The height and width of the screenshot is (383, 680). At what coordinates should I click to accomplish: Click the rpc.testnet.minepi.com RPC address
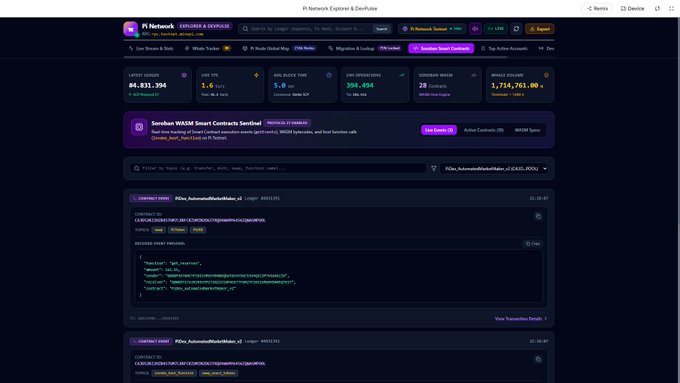click(177, 34)
